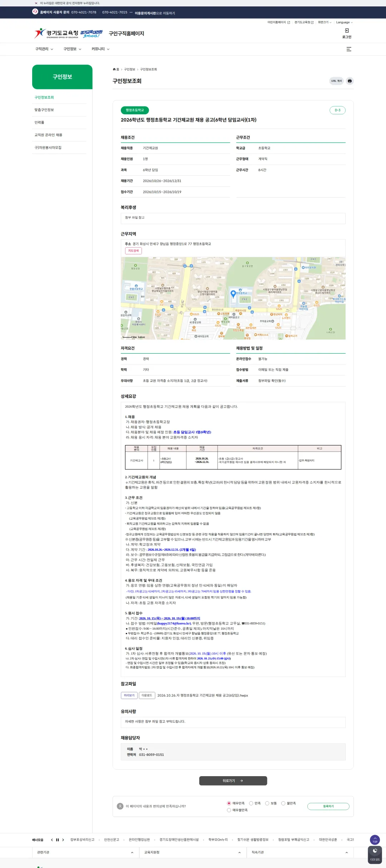Click external link icon beside 경기도교육청
The image size is (386, 868).
(x=312, y=23)
